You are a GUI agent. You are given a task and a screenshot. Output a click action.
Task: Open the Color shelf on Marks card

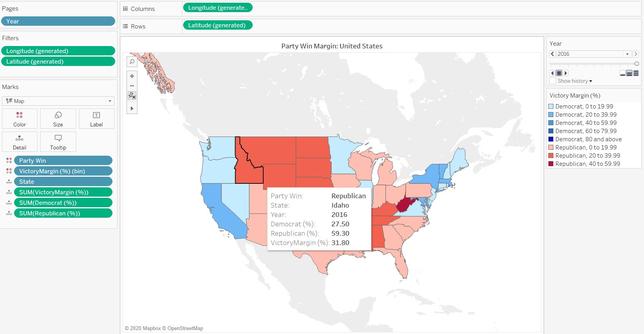pyautogui.click(x=19, y=118)
